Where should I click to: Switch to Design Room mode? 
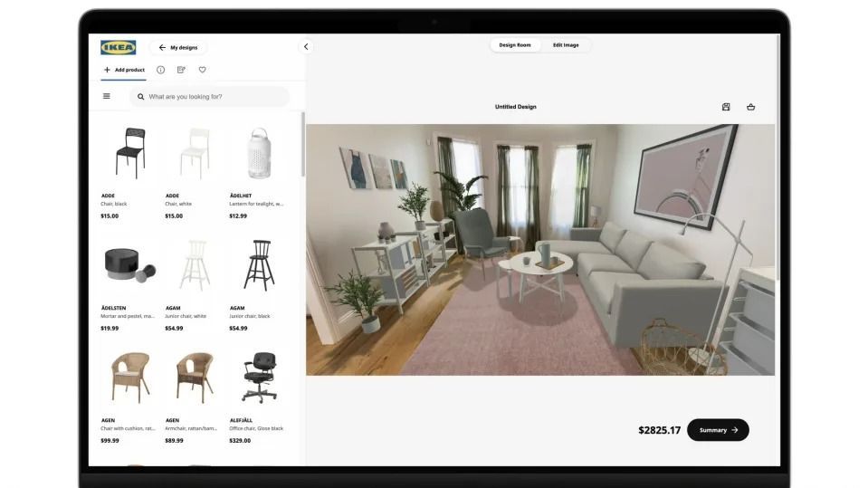[x=515, y=44]
